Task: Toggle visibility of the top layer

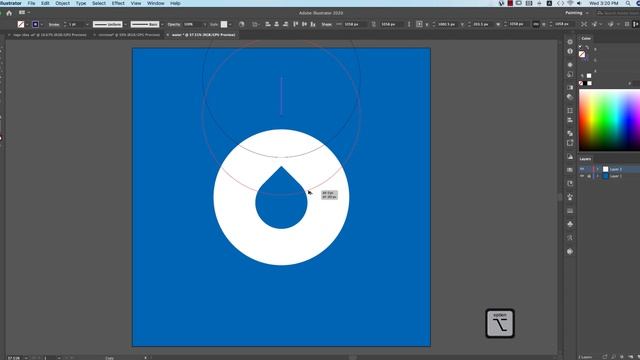Action: point(582,169)
